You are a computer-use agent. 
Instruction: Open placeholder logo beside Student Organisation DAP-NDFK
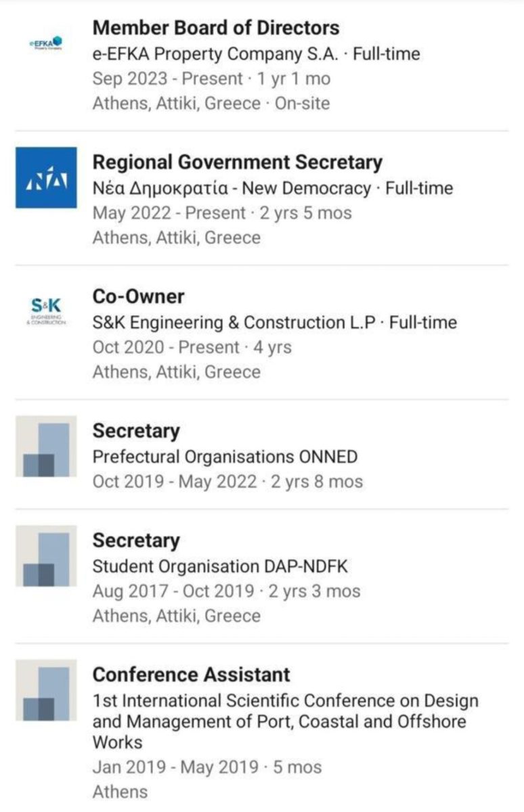coord(46,556)
